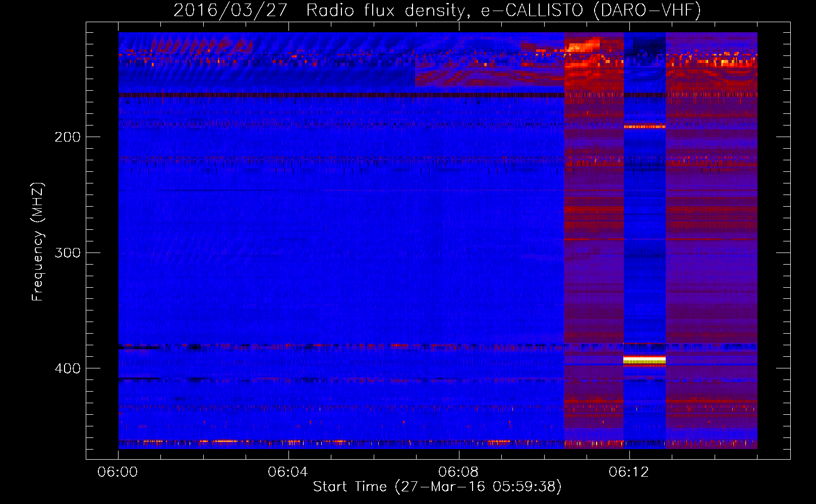Image resolution: width=816 pixels, height=504 pixels.
Task: Click the "Frequency (MHZ)" axis label
Action: pos(38,242)
